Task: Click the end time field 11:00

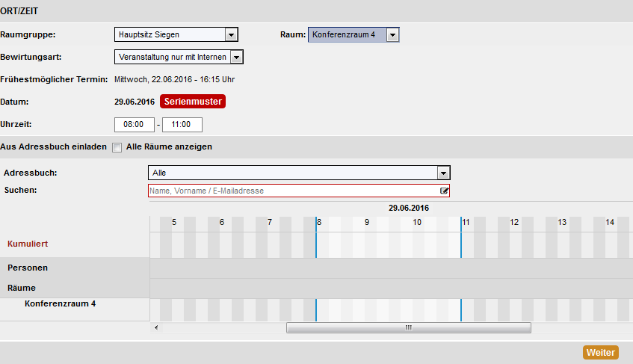Action: (182, 125)
